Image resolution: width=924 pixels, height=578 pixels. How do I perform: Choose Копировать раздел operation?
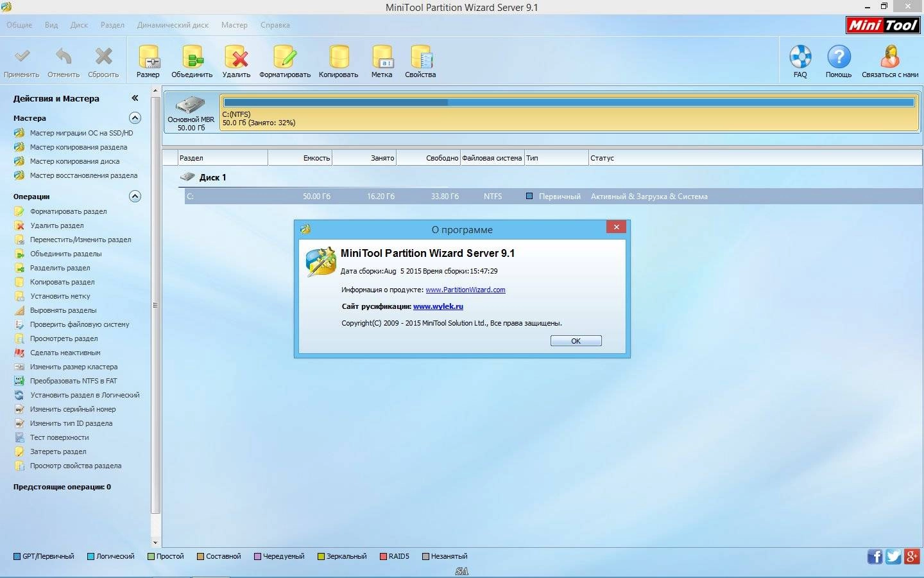coord(62,282)
